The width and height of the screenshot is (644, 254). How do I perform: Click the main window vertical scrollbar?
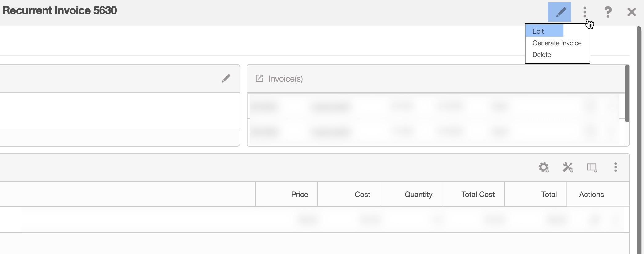[x=639, y=139]
